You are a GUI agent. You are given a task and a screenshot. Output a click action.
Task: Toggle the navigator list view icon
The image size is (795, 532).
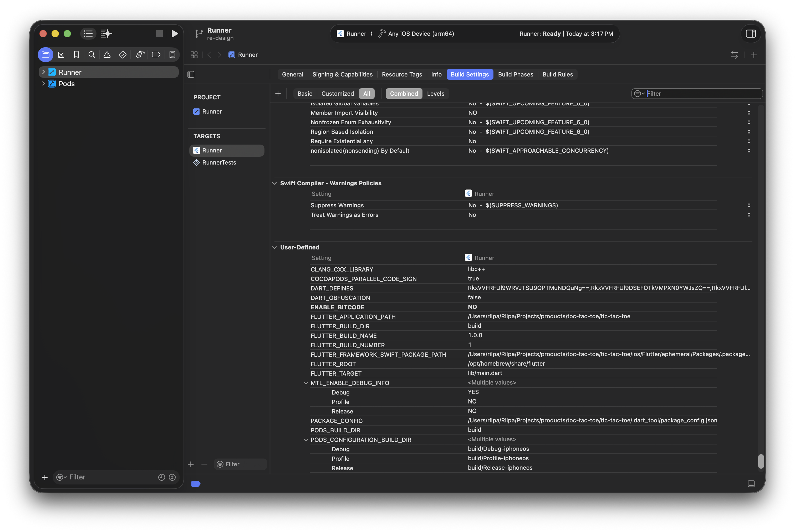pyautogui.click(x=88, y=34)
